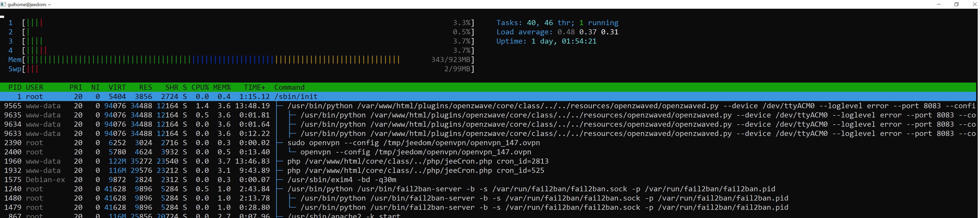Image resolution: width=980 pixels, height=218 pixels.
Task: Select openvpn child process 2400
Action: pyautogui.click(x=489, y=152)
